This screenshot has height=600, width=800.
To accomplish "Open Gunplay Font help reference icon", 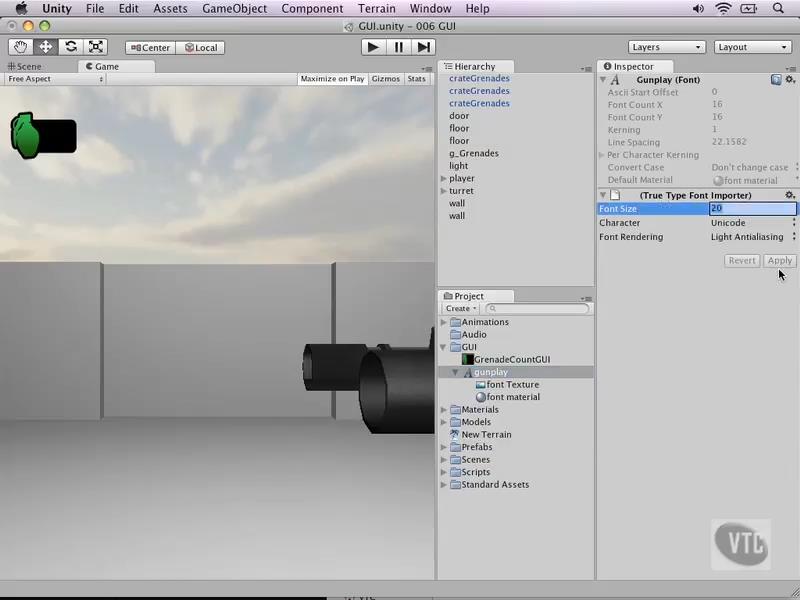I will (776, 80).
